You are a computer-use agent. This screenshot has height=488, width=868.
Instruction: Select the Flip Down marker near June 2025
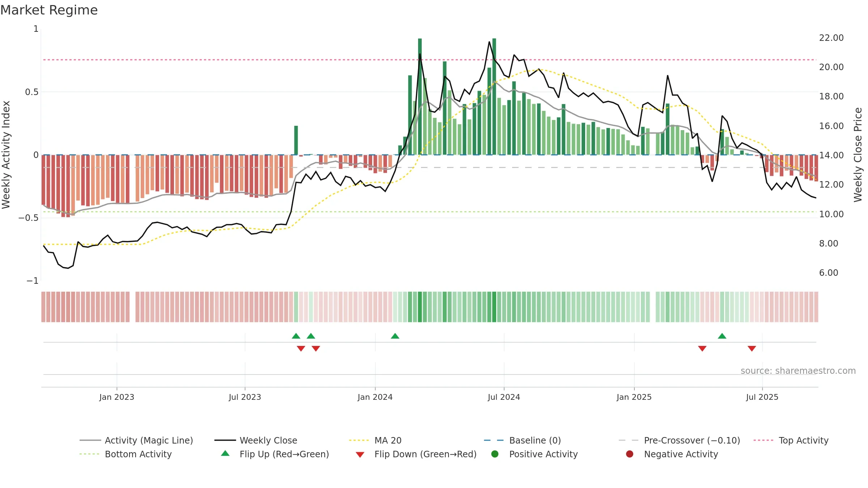[x=752, y=348]
